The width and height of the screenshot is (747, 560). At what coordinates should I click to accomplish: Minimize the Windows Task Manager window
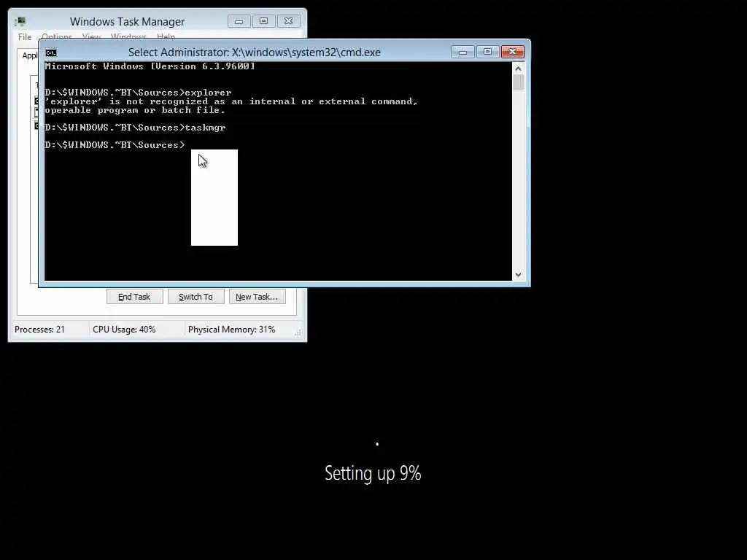click(x=239, y=21)
